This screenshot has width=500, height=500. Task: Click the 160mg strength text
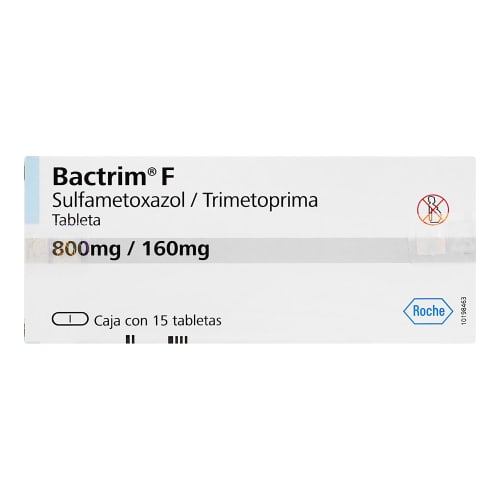pyautogui.click(x=176, y=249)
